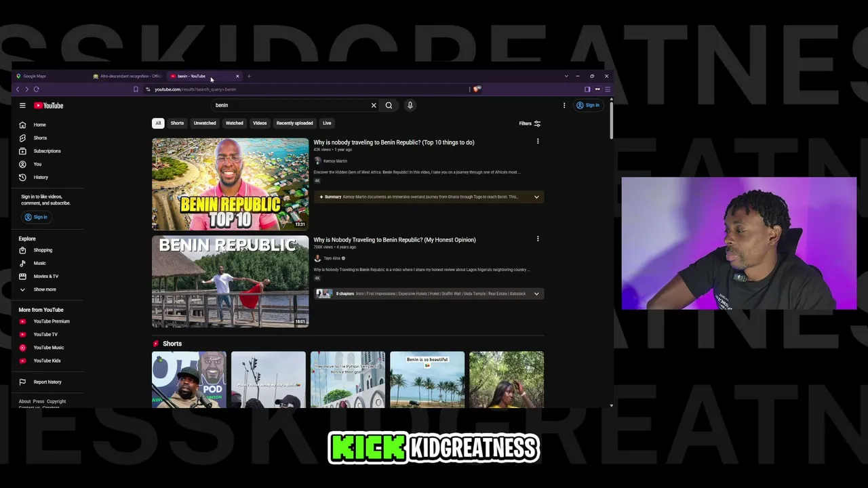868x488 pixels.
Task: Toggle the browser sidebar panel icon
Action: pyautogui.click(x=587, y=89)
